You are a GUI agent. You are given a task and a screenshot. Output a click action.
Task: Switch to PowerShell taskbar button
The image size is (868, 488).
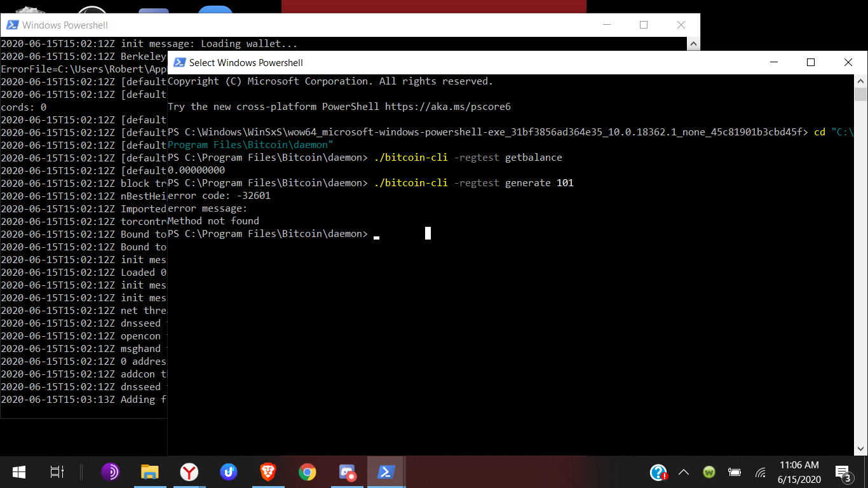(385, 472)
